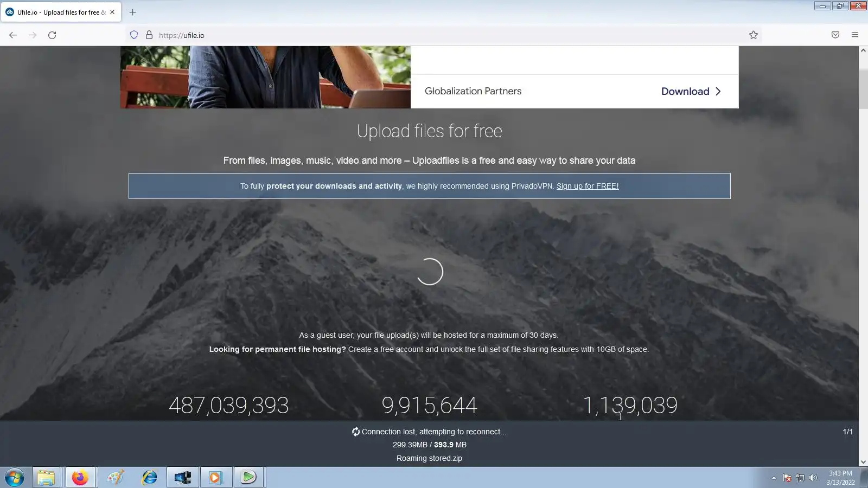The image size is (868, 488).
Task: Open the Firefox application menu
Action: [855, 35]
